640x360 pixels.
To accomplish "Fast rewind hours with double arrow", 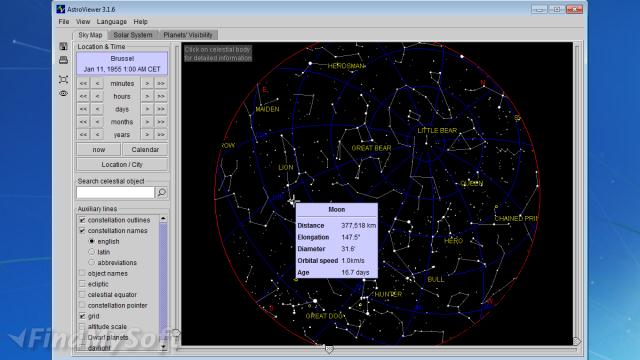I will (x=83, y=96).
